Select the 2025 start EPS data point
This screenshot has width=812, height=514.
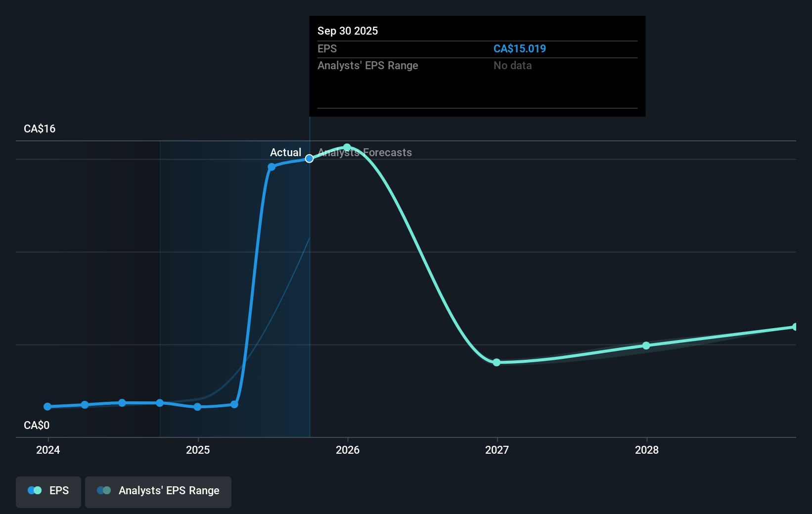tap(197, 407)
